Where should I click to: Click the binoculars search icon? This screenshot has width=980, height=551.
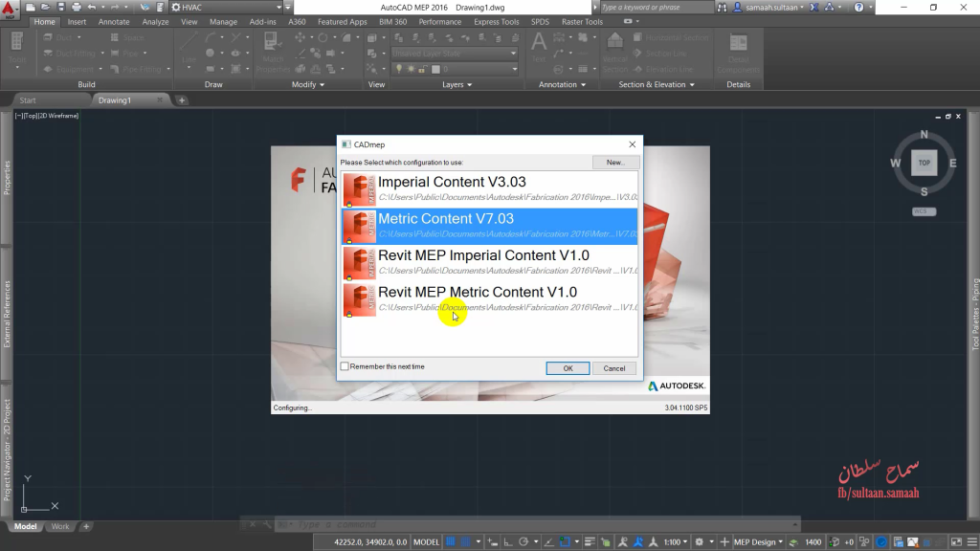[722, 8]
